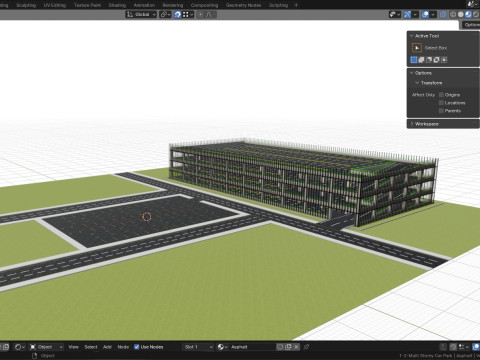480x360 pixels.
Task: Click the Options button in the viewport corner
Action: [472, 25]
